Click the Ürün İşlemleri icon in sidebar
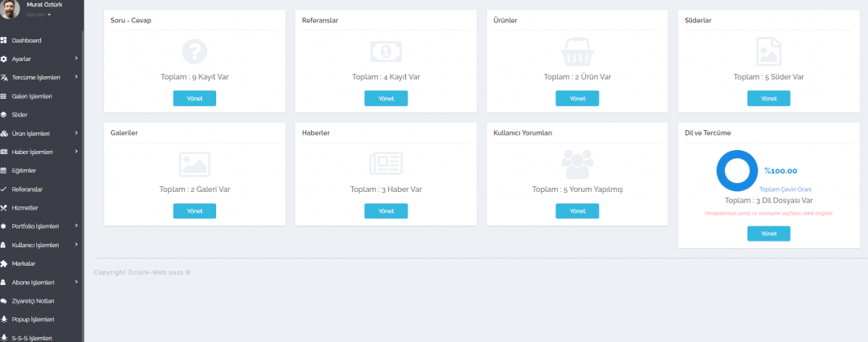The height and width of the screenshot is (342, 868). point(3,133)
